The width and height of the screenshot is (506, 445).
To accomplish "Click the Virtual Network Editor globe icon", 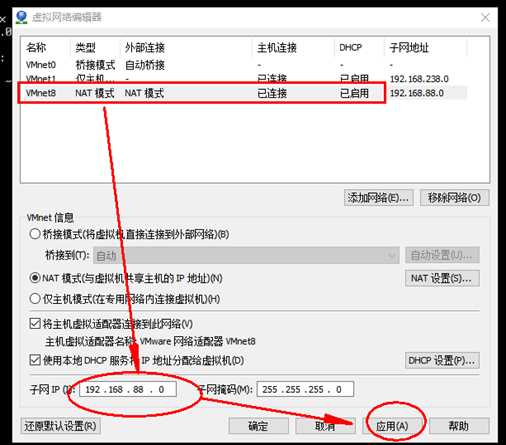I will 22,17.
